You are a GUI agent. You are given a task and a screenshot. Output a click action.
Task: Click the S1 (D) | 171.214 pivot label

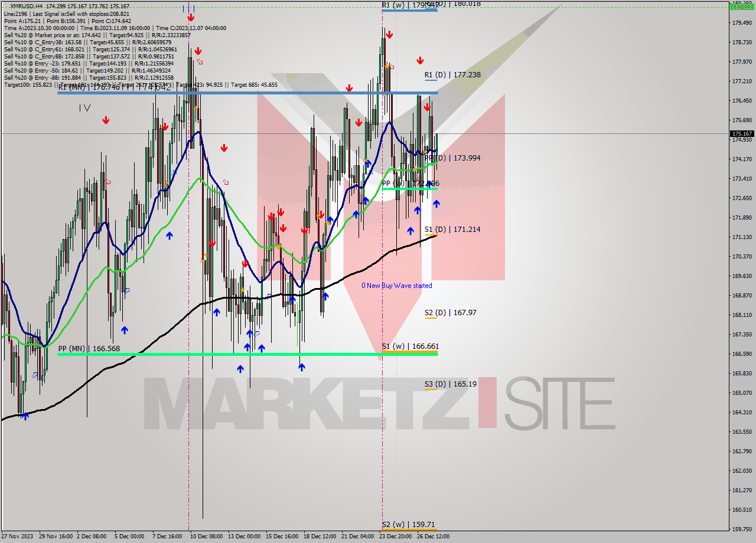click(452, 229)
